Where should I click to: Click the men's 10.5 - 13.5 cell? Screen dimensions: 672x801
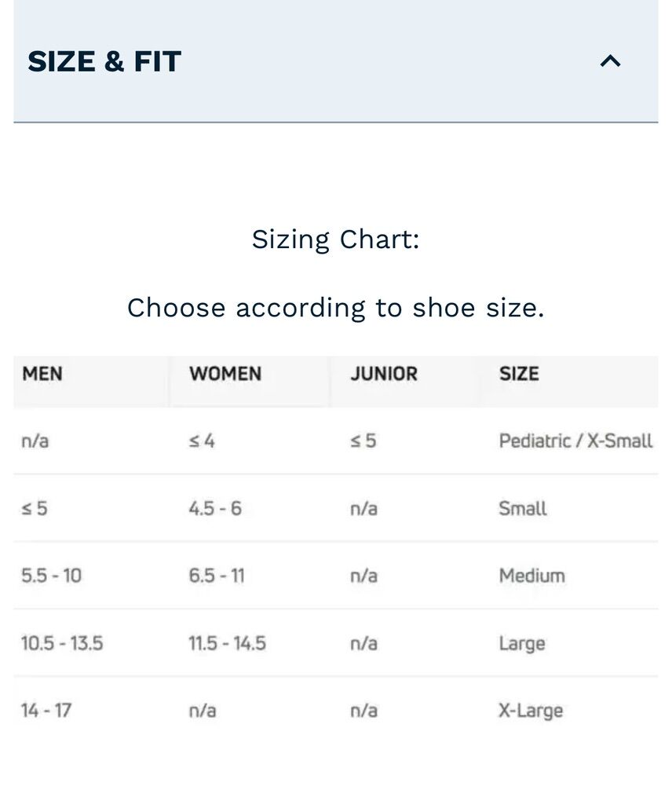[x=62, y=644]
